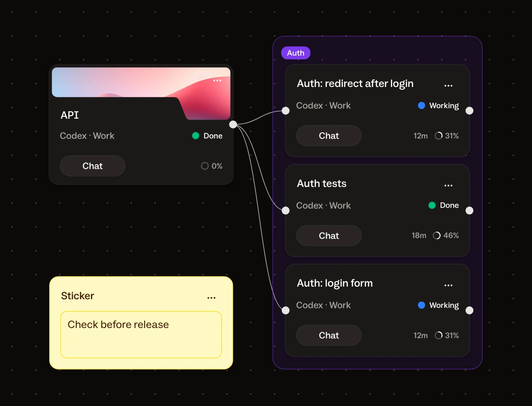Click 'Codex · Work' on Auth tests card
Screen dimensions: 532x406
(x=323, y=206)
